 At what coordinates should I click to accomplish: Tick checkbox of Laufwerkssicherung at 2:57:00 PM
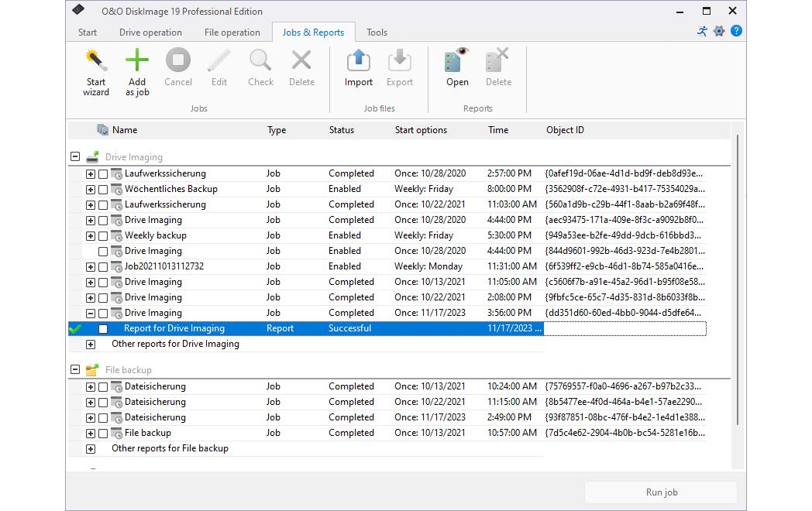103,174
